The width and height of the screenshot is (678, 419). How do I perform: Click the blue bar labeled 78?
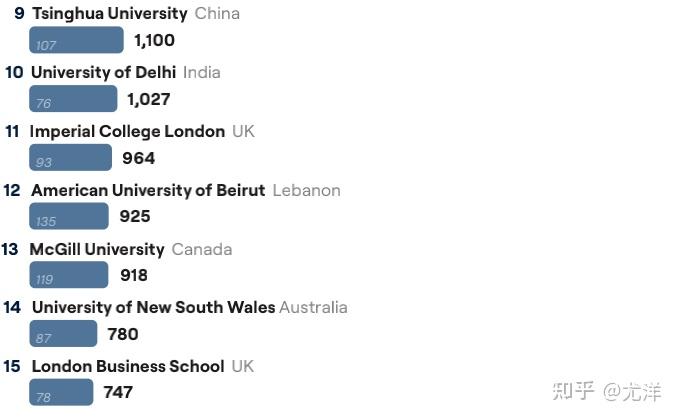pos(61,392)
